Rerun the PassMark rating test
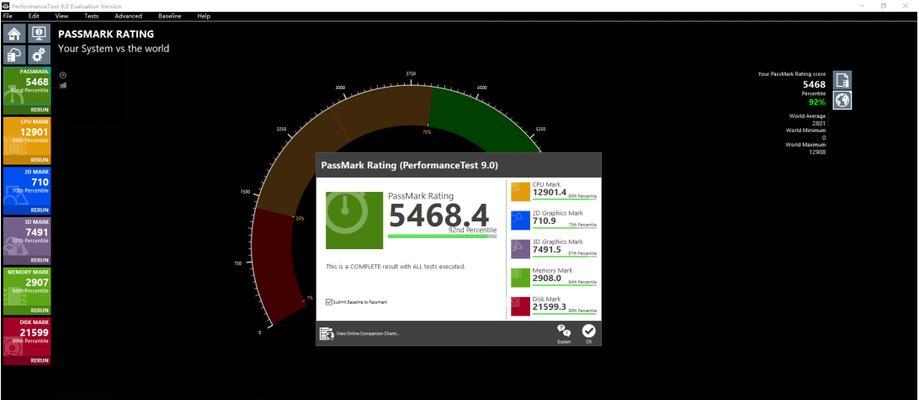 (x=39, y=110)
